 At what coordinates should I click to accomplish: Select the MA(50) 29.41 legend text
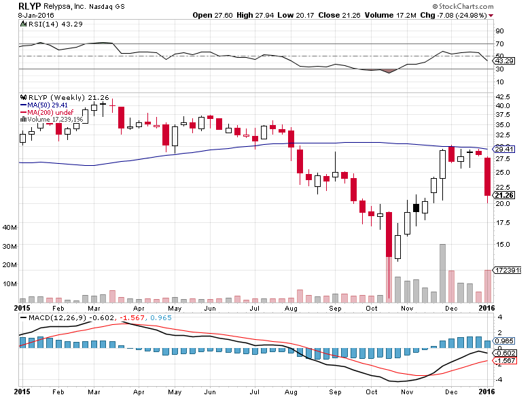48,105
